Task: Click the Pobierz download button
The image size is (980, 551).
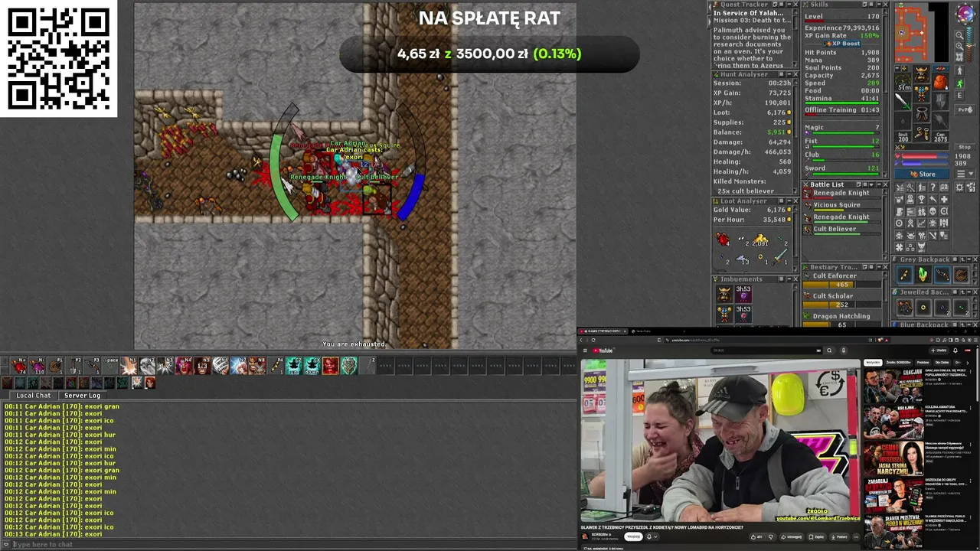Action: coord(838,536)
